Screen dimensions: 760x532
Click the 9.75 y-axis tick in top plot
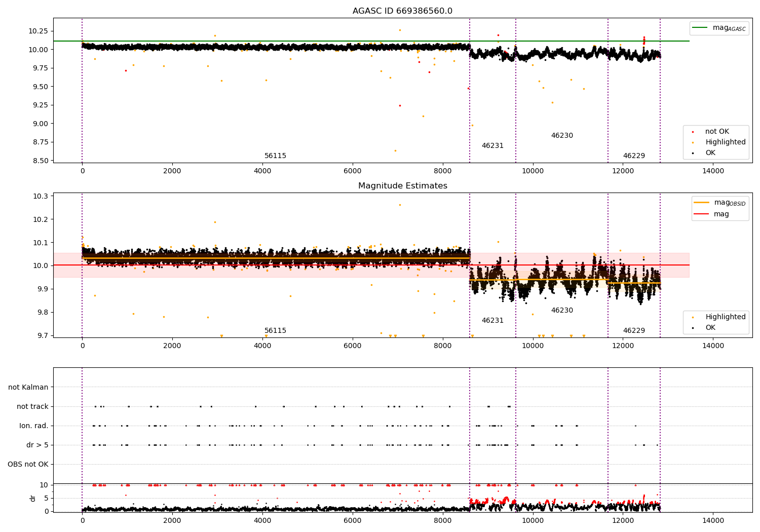[x=40, y=68]
